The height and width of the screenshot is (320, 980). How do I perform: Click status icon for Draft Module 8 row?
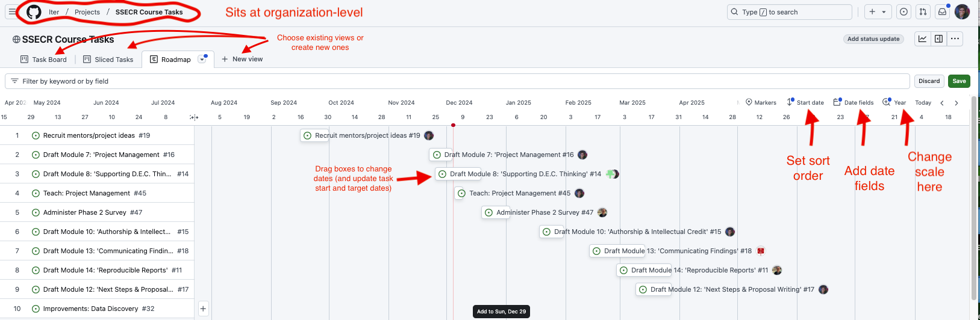click(36, 174)
